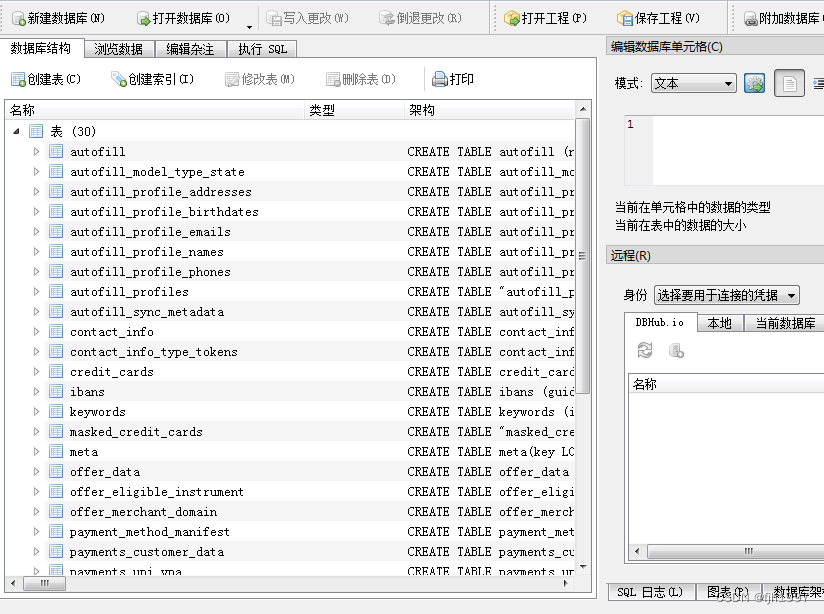Collapse the 表 (30) tree node
The width and height of the screenshot is (824, 614).
click(x=16, y=131)
